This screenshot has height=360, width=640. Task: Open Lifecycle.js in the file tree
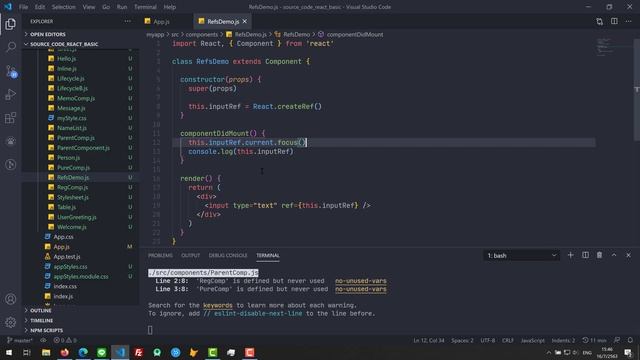tap(71, 78)
